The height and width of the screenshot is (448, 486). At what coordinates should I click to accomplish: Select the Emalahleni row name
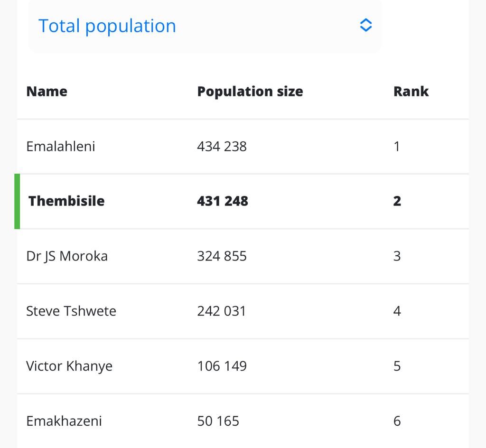coord(61,146)
